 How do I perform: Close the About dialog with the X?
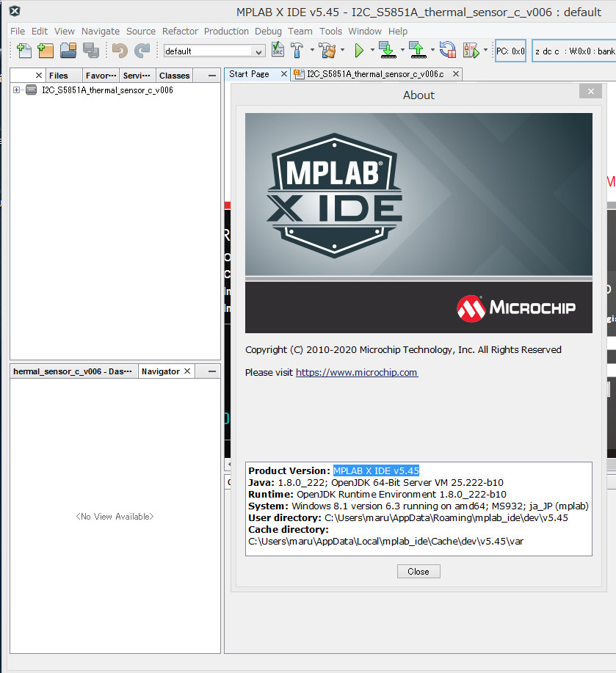click(x=591, y=92)
